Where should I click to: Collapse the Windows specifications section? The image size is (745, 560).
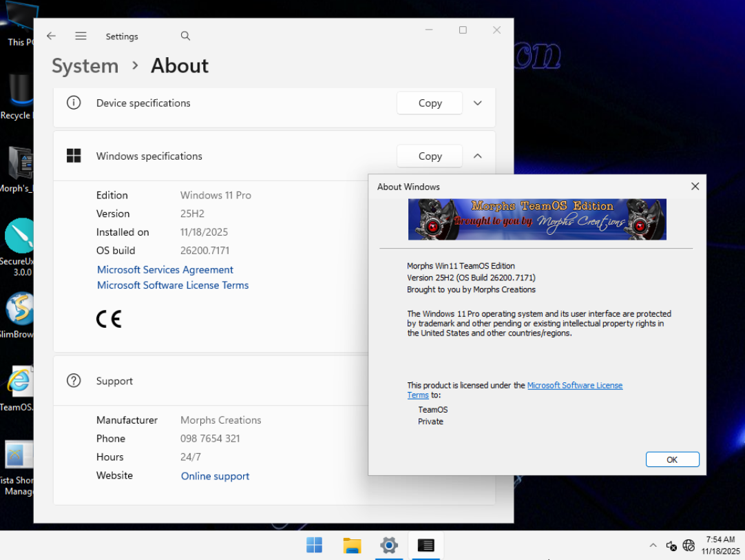click(478, 156)
